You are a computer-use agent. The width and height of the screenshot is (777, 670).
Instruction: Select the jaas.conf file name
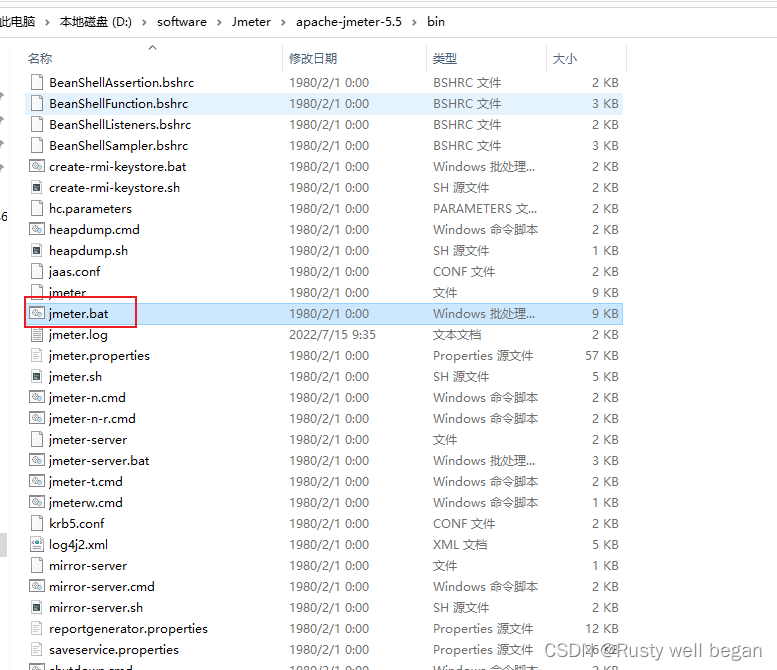[74, 272]
